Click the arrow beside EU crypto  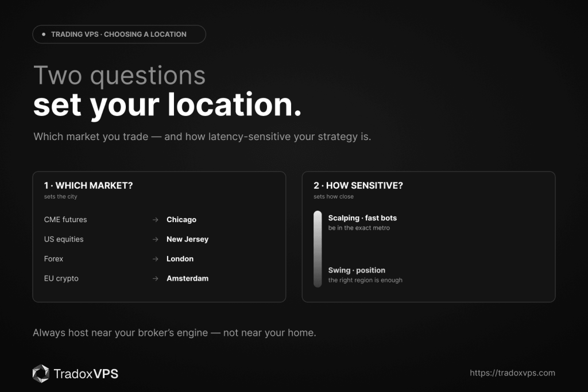tap(155, 278)
